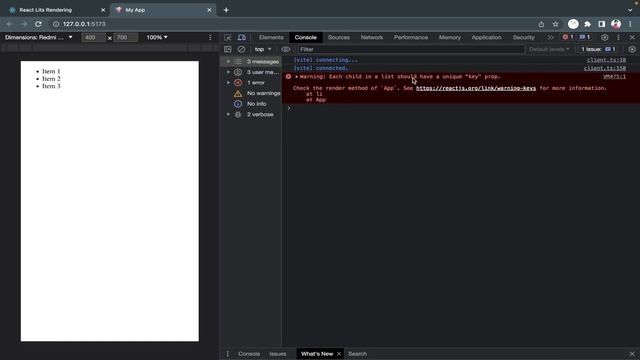Switch to the Sources tab
This screenshot has height=360, width=640.
tap(339, 38)
